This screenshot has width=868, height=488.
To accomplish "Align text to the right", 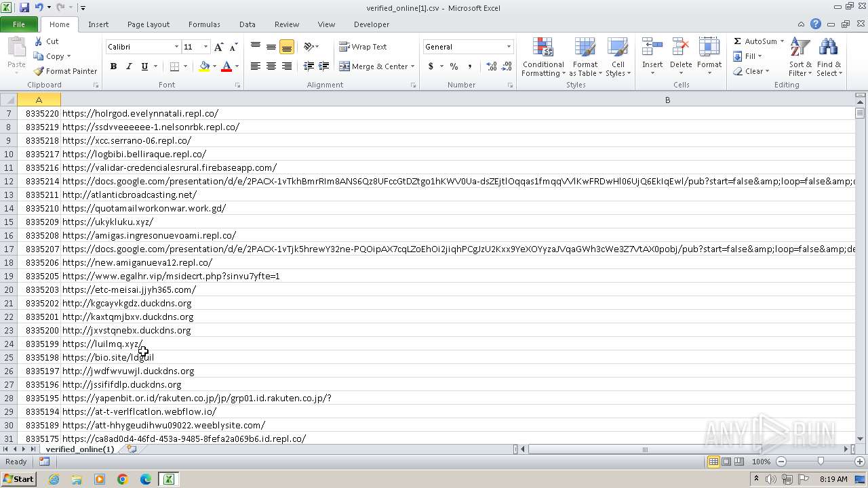I will [x=286, y=66].
